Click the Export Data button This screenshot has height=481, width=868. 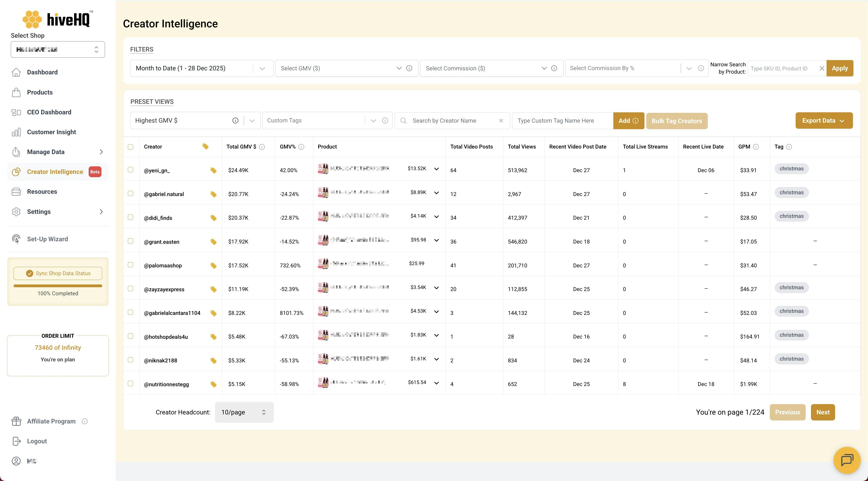click(824, 121)
